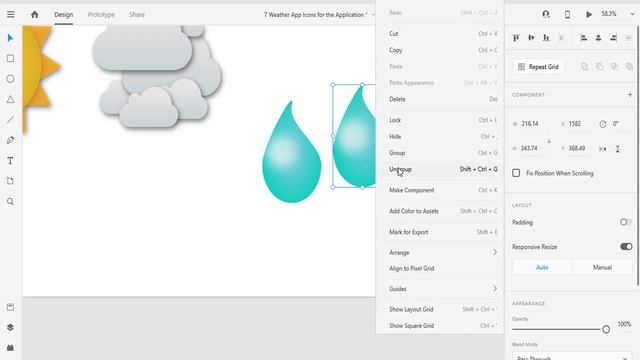Image resolution: width=640 pixels, height=360 pixels.
Task: Select the Pen tool
Action: pyautogui.click(x=11, y=140)
